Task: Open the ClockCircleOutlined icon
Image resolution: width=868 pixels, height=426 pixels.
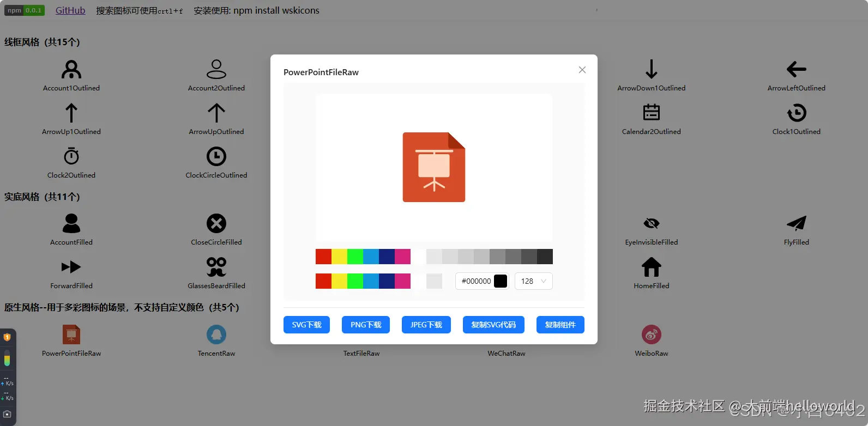Action: (x=216, y=156)
